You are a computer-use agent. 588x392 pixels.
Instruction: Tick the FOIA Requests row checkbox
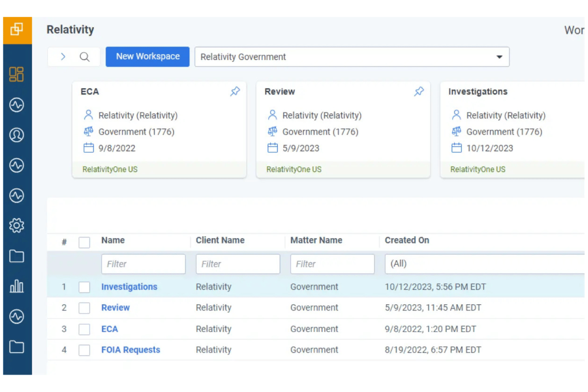click(x=84, y=350)
